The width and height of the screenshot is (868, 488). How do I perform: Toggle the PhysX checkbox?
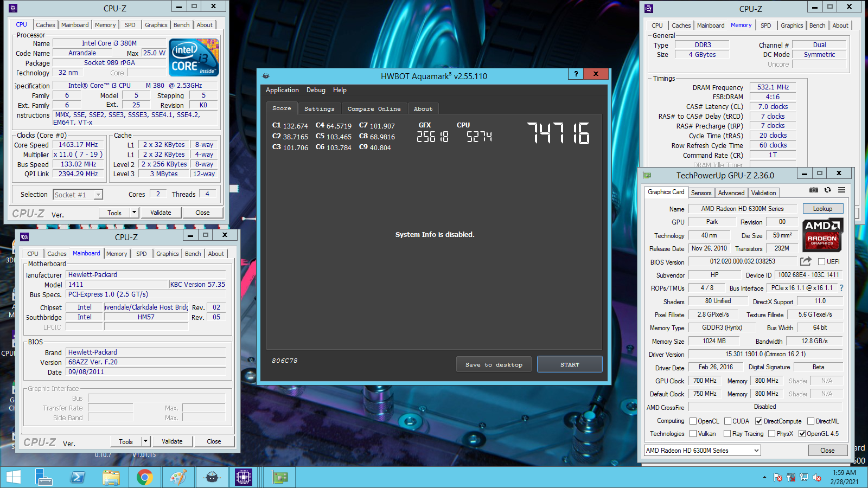click(x=771, y=434)
